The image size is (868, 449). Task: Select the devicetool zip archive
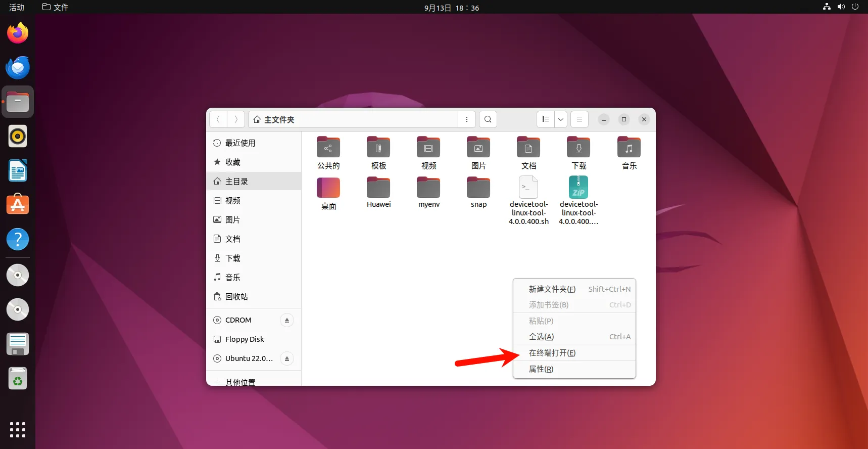click(578, 200)
